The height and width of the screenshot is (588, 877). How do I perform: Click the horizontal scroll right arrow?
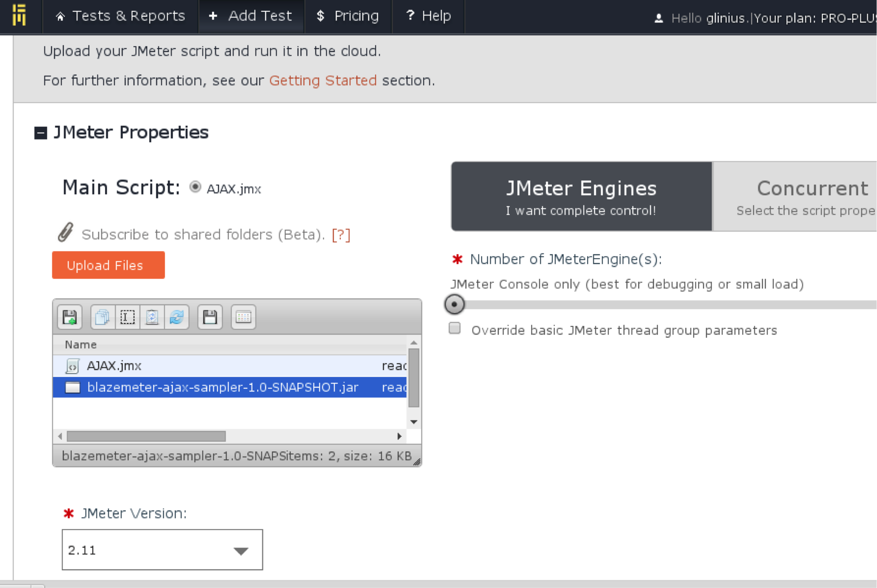(400, 436)
